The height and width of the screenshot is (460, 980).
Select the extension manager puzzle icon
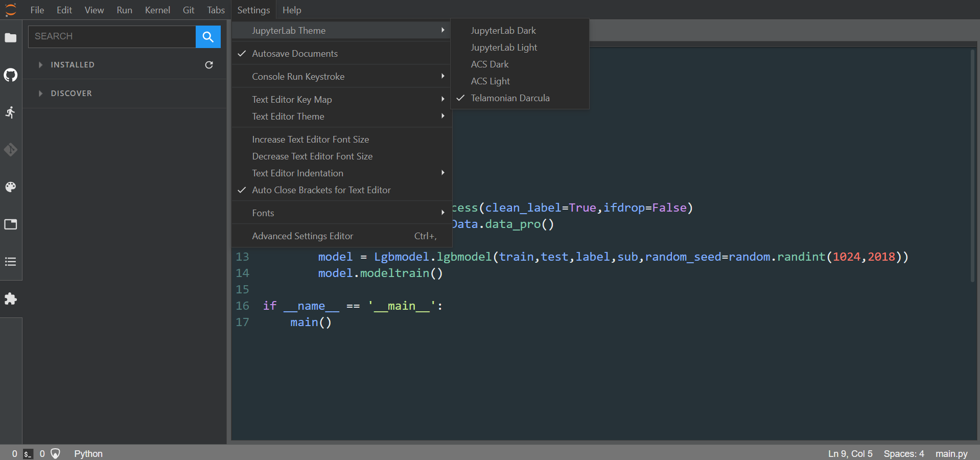11,299
